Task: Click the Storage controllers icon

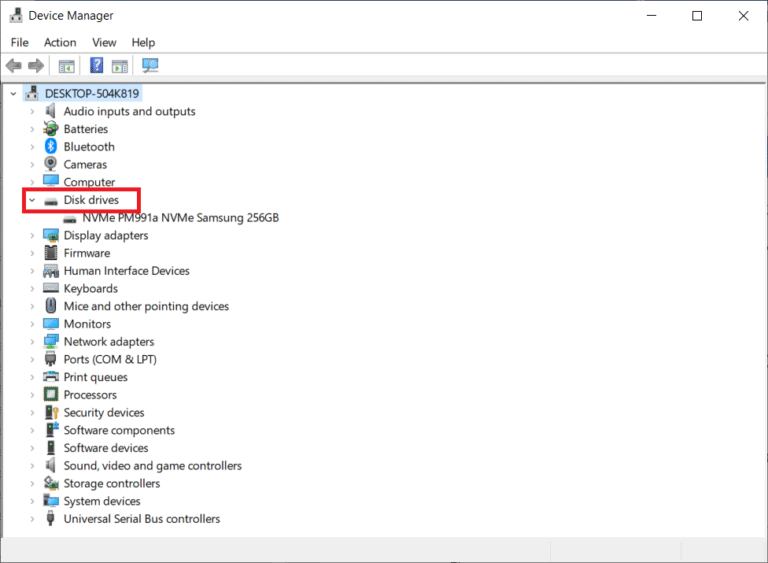Action: pyautogui.click(x=51, y=483)
